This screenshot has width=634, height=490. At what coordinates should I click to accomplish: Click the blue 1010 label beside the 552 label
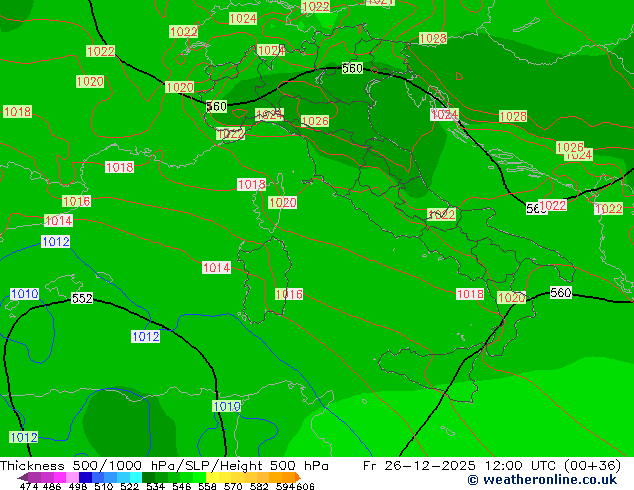(25, 294)
